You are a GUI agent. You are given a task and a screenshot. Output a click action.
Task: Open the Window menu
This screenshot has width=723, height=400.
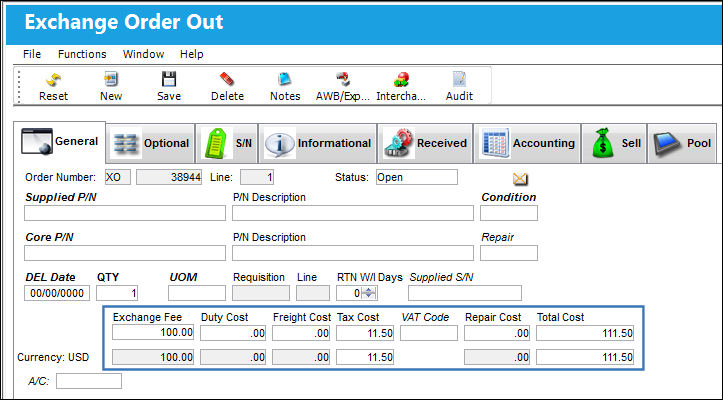click(x=143, y=54)
